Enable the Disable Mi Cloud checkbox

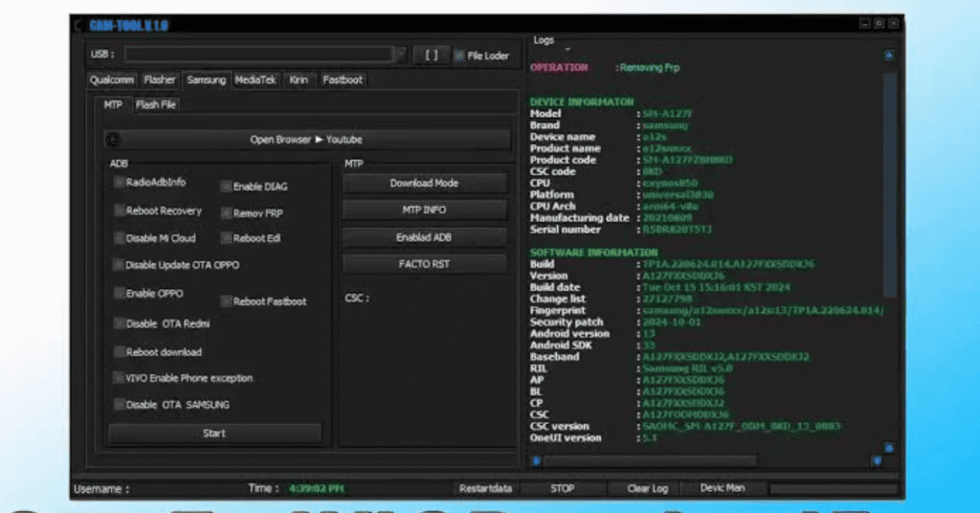pyautogui.click(x=119, y=238)
